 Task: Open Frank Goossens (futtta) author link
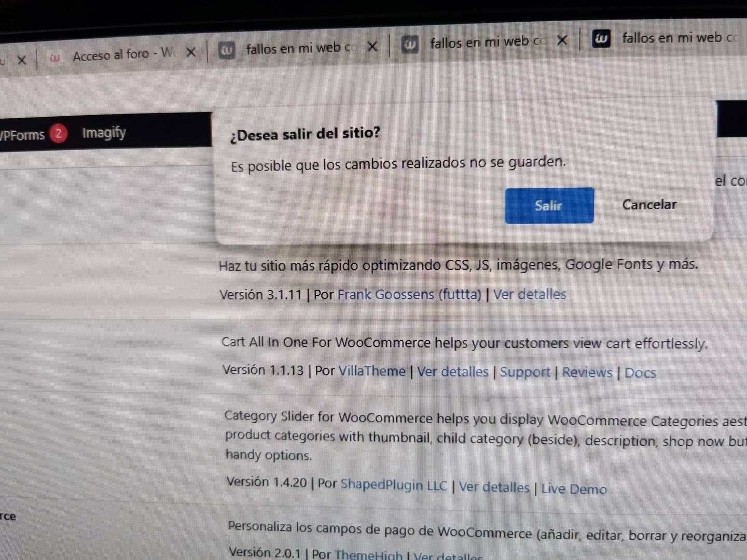[409, 295]
